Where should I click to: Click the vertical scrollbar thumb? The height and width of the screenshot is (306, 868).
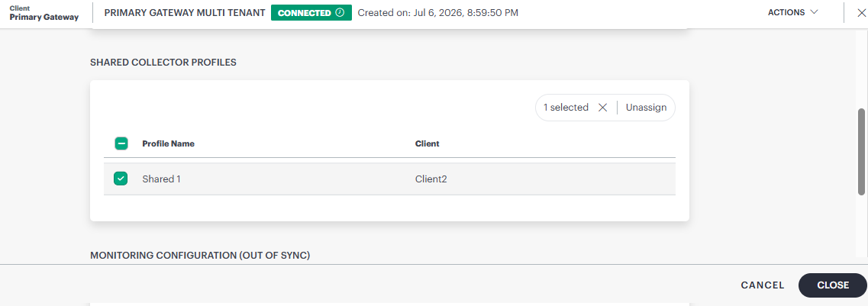pos(861,152)
